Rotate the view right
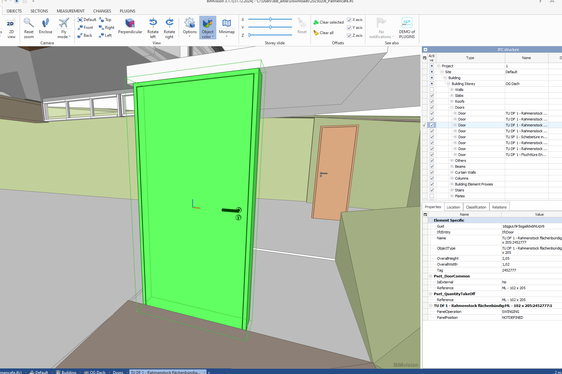The image size is (562, 374). click(x=169, y=28)
